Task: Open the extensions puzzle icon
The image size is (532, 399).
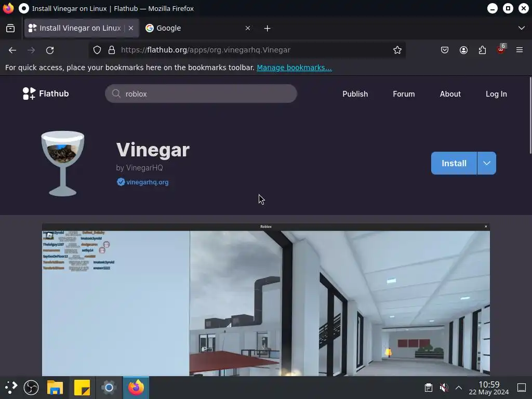Action: 482,50
